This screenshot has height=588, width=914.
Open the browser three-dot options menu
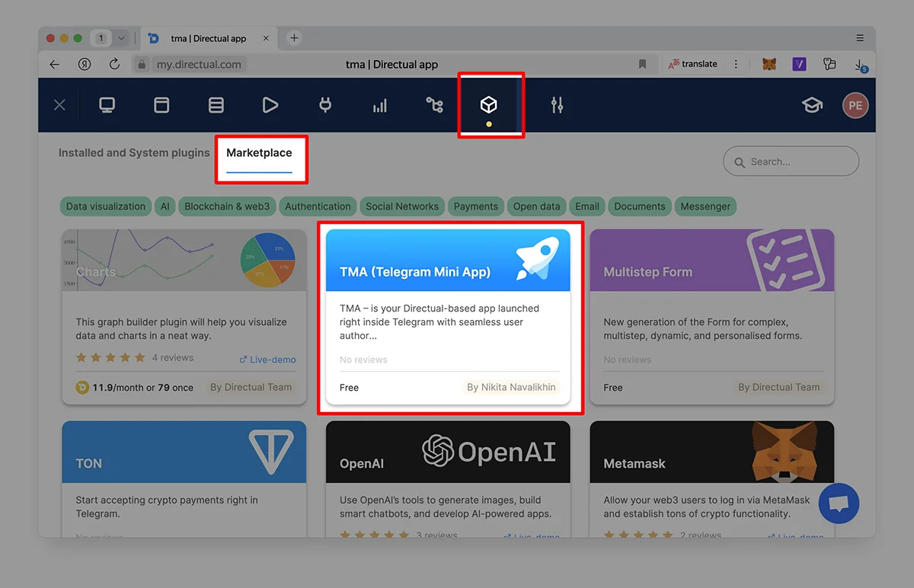tap(736, 64)
